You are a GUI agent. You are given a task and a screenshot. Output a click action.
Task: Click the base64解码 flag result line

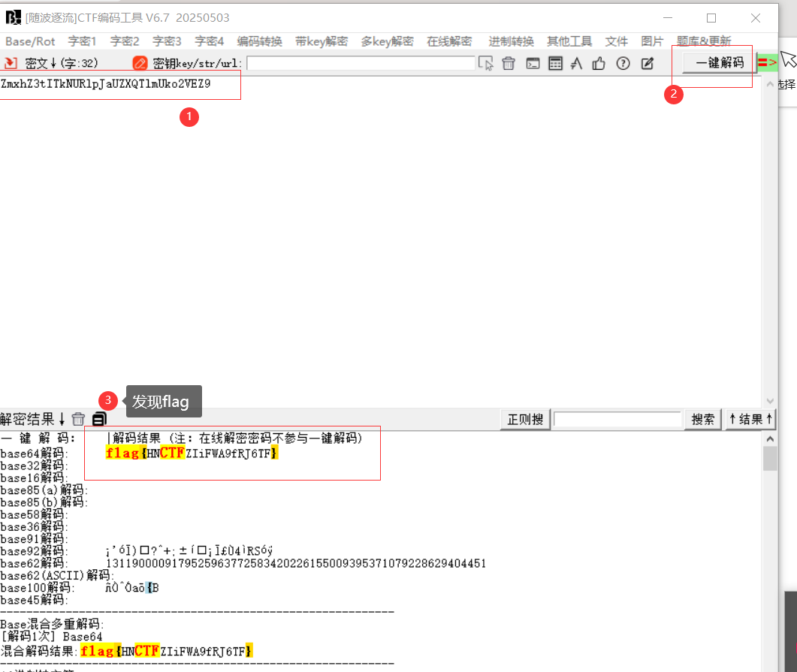coord(192,453)
